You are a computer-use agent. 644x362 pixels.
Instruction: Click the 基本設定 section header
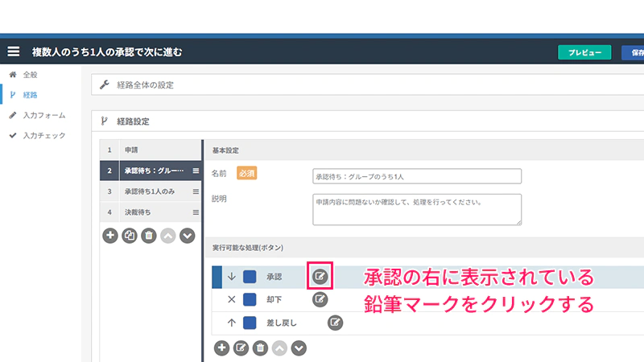425,150
